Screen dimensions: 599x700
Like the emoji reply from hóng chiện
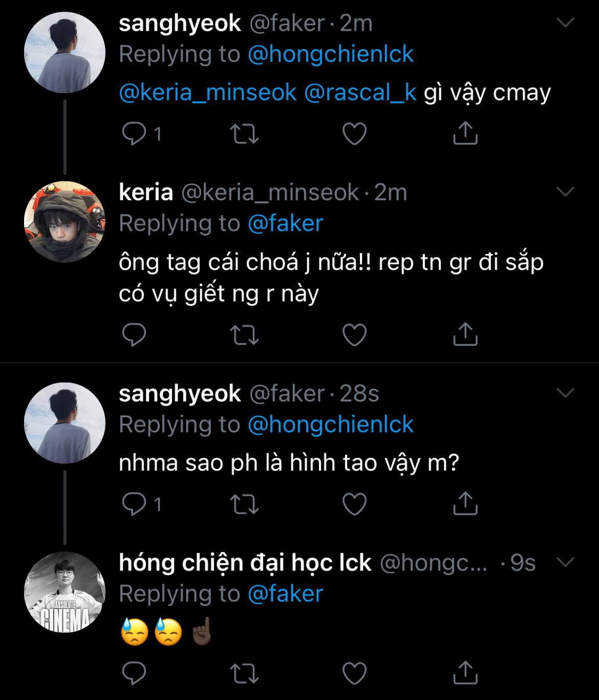coord(354,673)
